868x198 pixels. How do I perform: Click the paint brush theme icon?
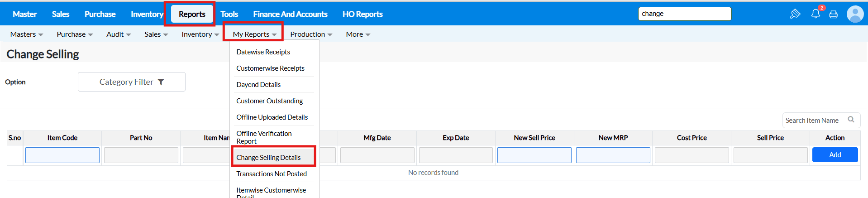[x=795, y=14]
